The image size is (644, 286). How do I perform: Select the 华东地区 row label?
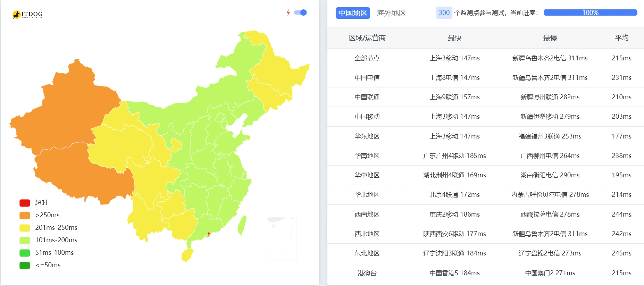[x=367, y=136]
